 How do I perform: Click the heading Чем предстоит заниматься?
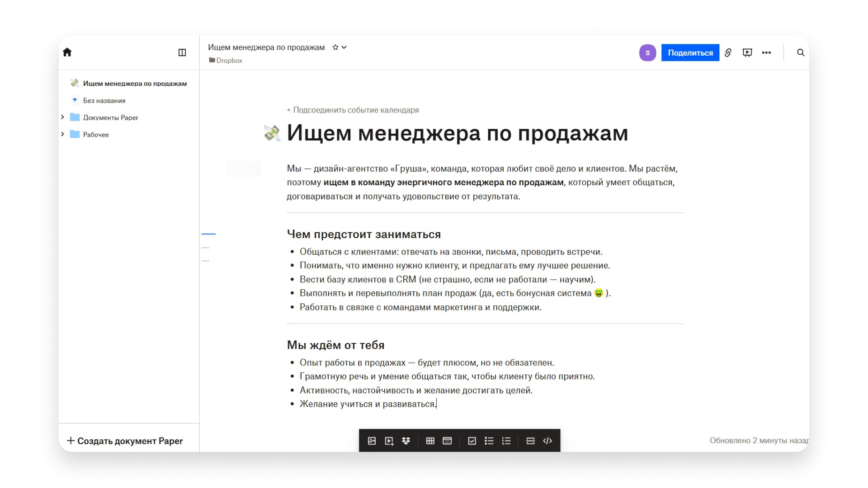[364, 235]
